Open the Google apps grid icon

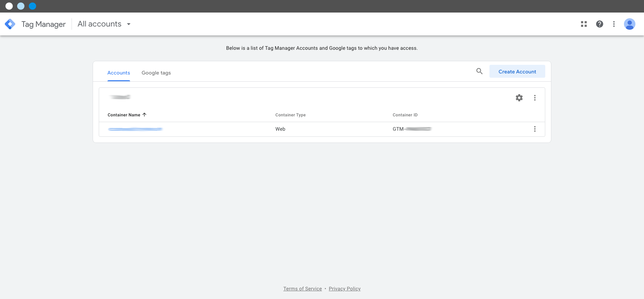[x=584, y=24]
